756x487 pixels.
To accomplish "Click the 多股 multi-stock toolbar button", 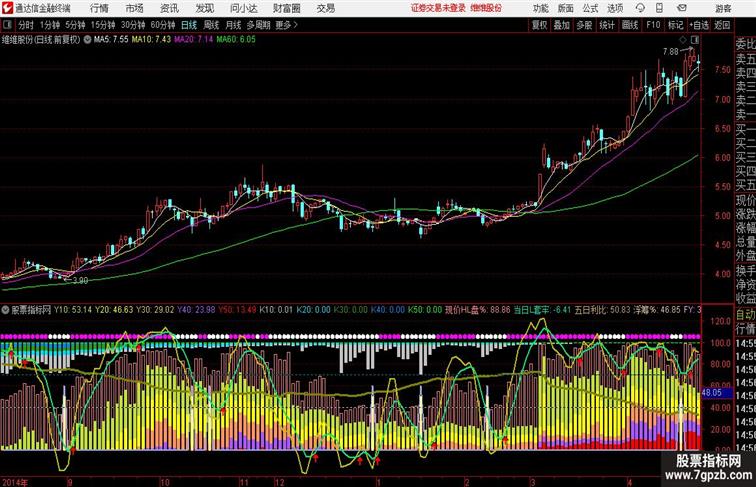I will [x=584, y=25].
